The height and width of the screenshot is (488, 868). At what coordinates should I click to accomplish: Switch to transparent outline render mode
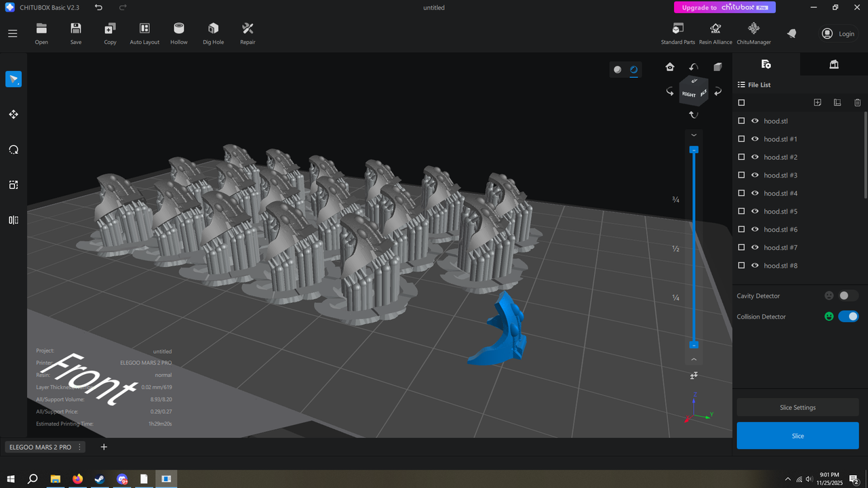pyautogui.click(x=634, y=69)
